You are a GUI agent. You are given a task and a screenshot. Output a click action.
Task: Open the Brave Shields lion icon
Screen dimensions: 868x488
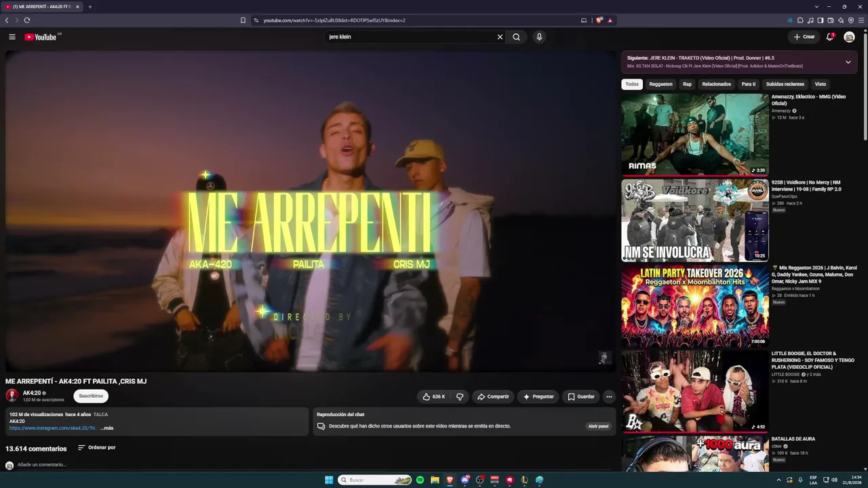point(599,20)
